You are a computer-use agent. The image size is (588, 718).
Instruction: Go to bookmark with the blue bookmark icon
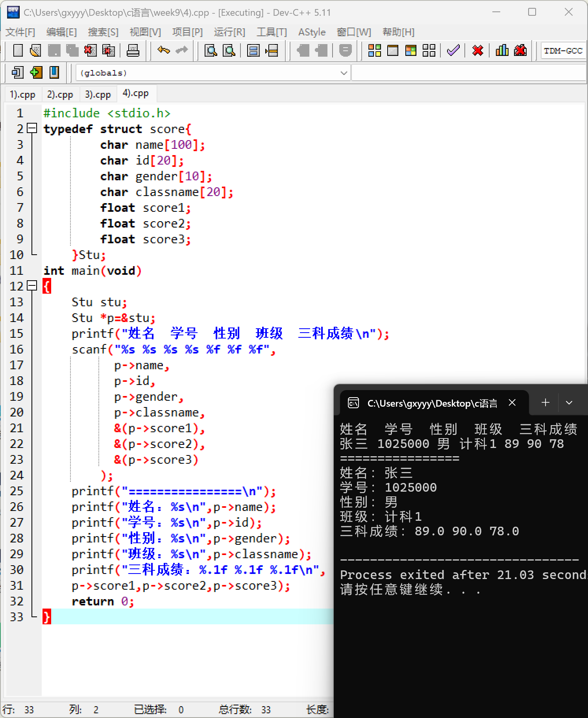[54, 72]
